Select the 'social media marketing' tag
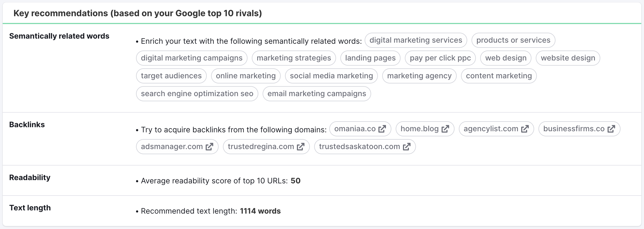Viewport: 644px width, 229px height. coord(331,76)
